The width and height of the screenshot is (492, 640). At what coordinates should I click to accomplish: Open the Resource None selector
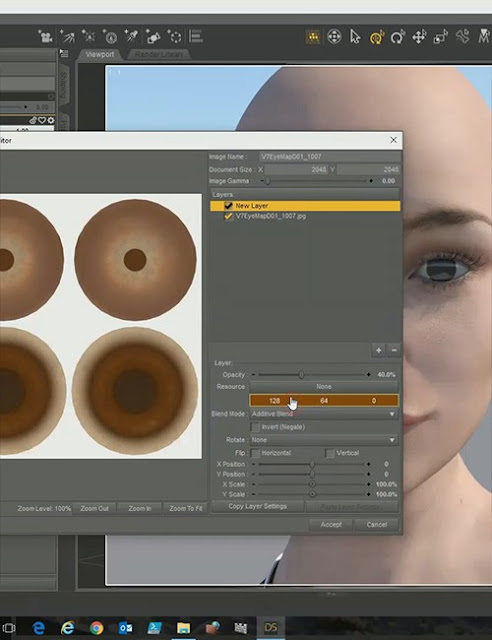[x=324, y=386]
